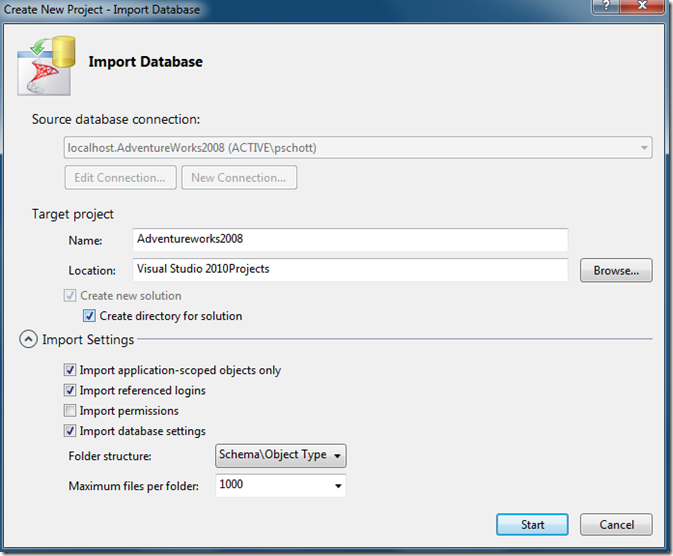Open the Folder structure dropdown
The image size is (673, 556).
(281, 455)
